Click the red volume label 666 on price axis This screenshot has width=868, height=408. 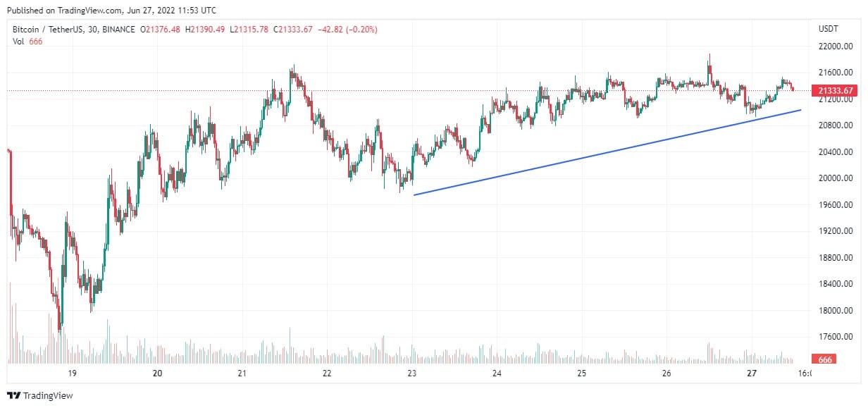pos(826,359)
